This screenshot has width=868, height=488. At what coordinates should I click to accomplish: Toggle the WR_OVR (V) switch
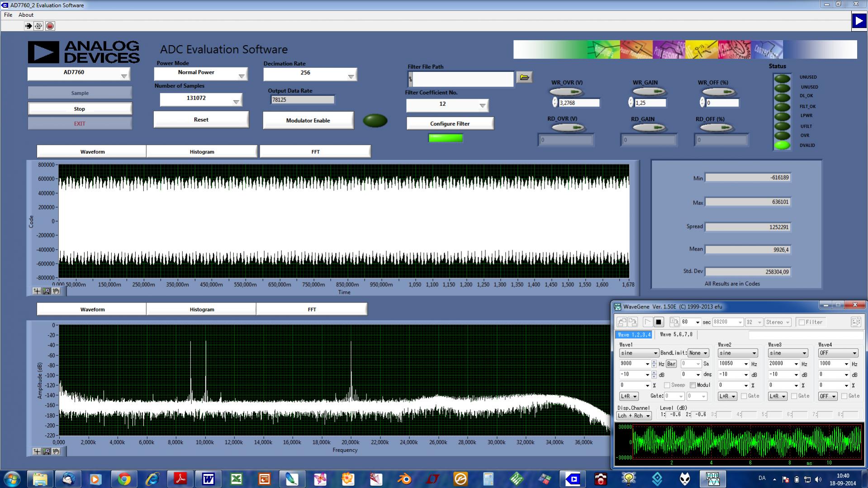pos(566,92)
